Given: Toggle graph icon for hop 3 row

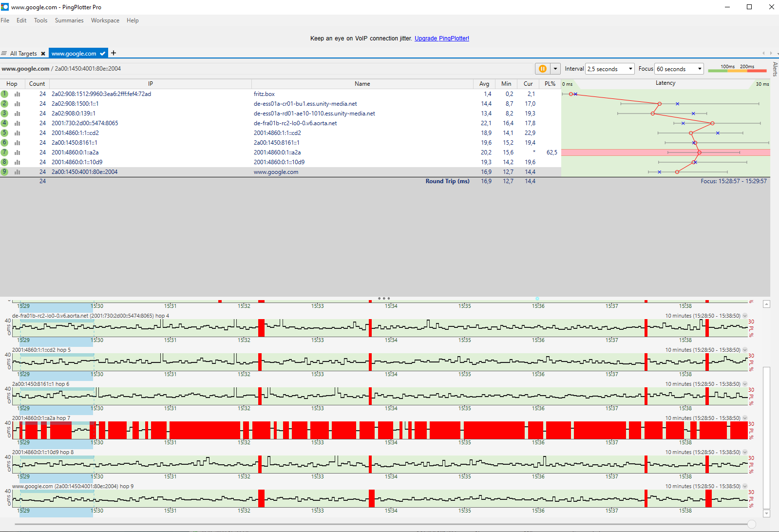Looking at the screenshot, I should point(18,114).
